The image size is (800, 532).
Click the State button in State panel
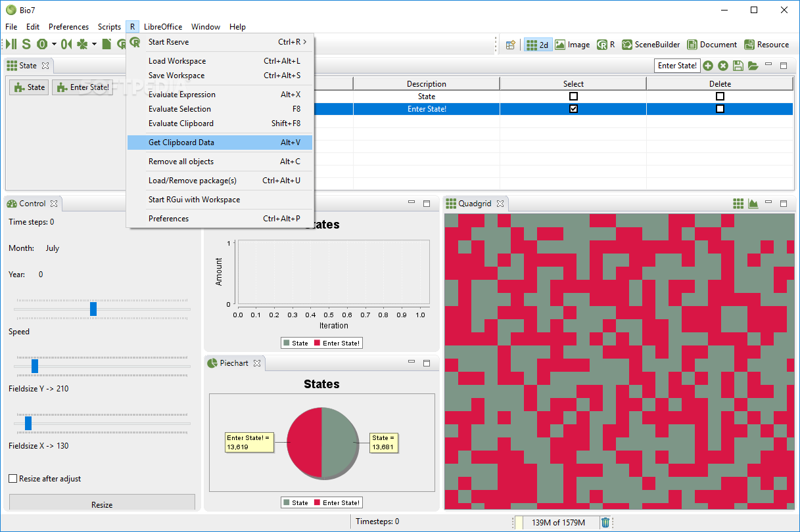(29, 87)
